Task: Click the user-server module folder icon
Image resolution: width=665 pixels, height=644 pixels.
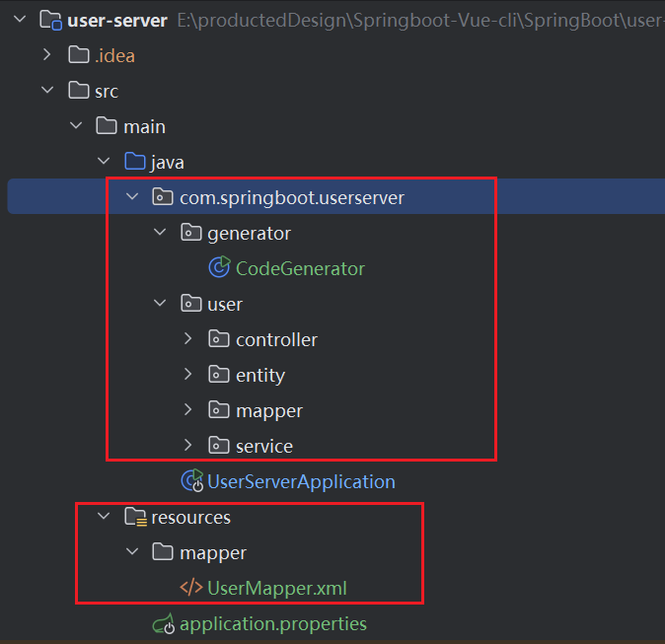Action: [x=50, y=20]
